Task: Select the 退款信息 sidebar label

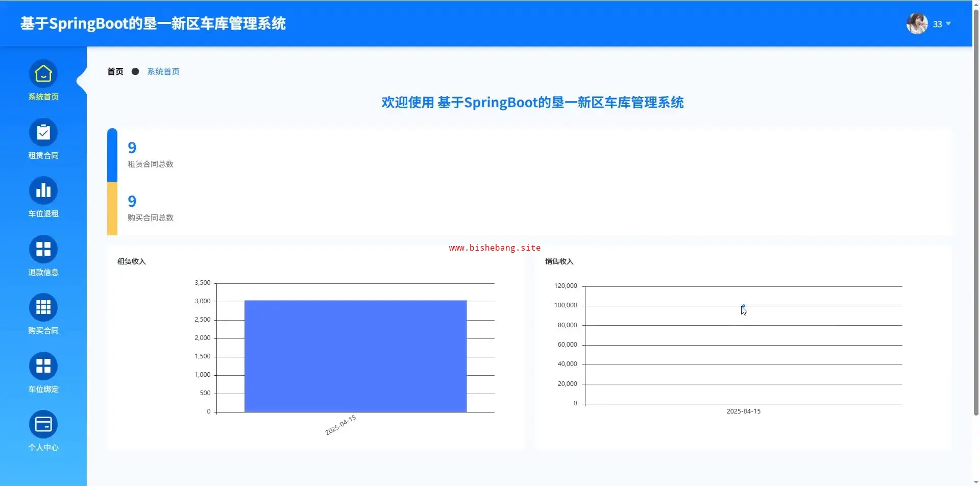Action: [x=43, y=273]
